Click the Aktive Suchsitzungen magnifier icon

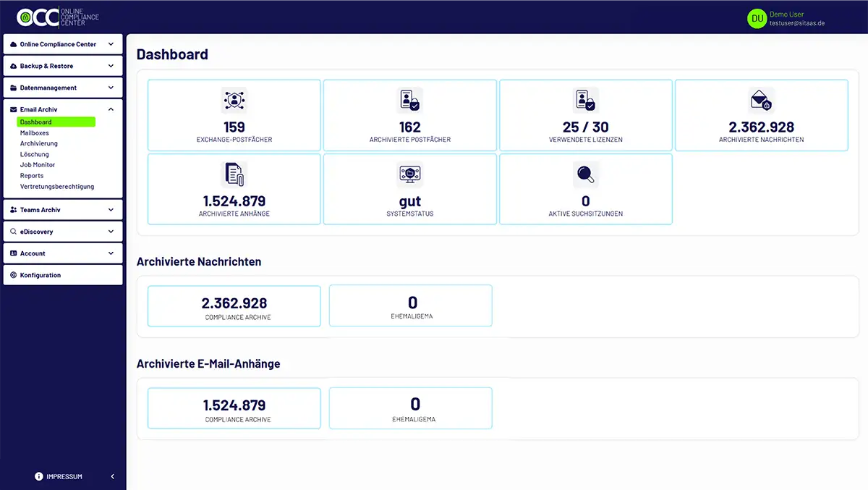[585, 174]
